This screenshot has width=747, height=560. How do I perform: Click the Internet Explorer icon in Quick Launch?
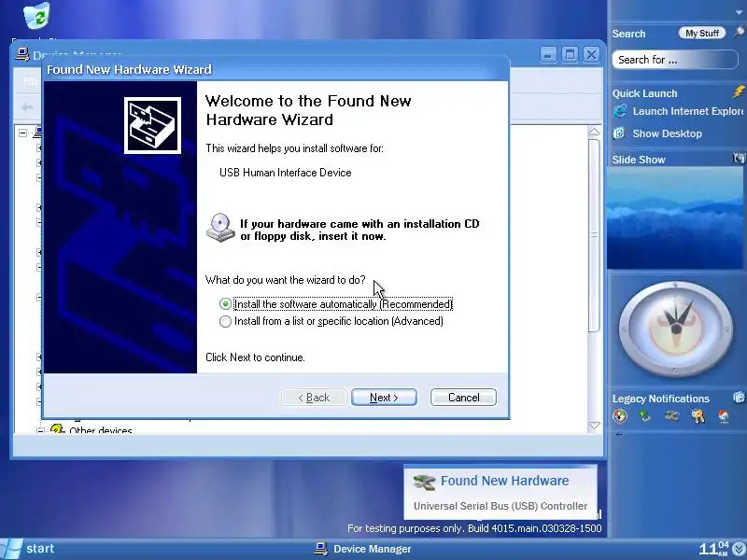click(620, 111)
